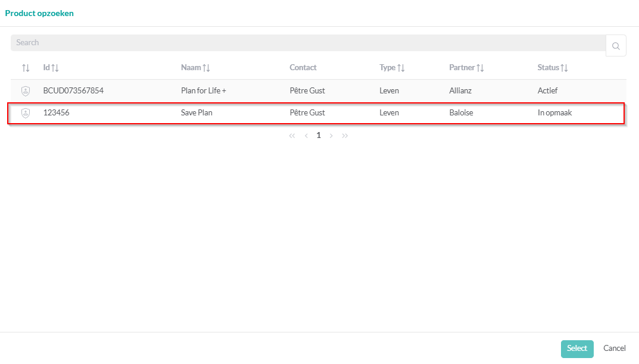The height and width of the screenshot is (364, 639).
Task: Jump to last page of results
Action: pos(345,136)
